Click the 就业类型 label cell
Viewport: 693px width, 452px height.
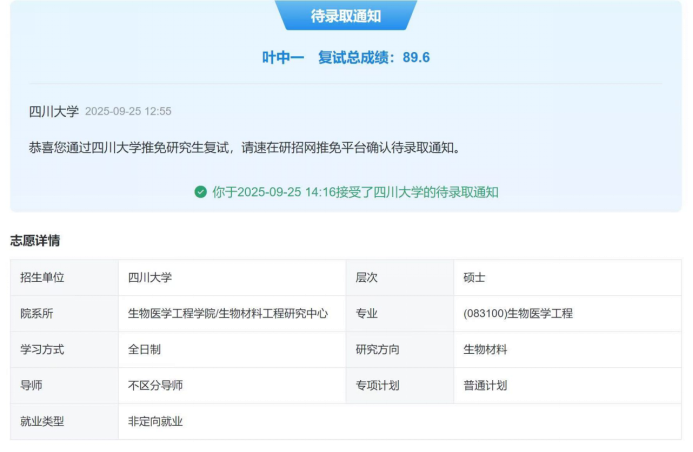pyautogui.click(x=65, y=422)
